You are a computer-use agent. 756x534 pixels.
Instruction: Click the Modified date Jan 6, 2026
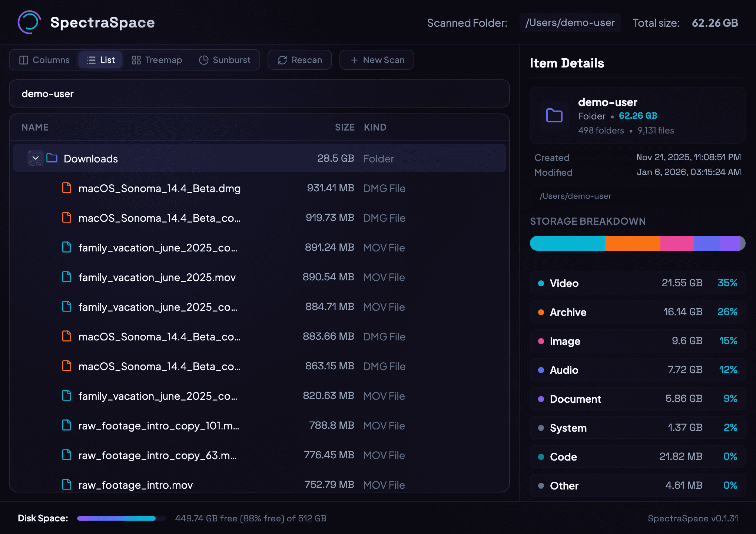pyautogui.click(x=689, y=172)
